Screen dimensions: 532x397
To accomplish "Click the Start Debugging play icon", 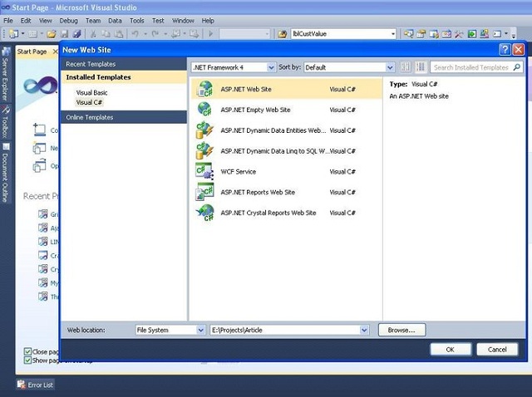I will coord(210,33).
